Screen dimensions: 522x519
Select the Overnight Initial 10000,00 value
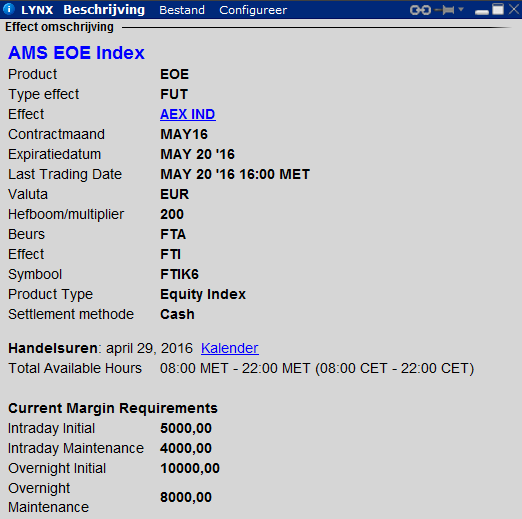(190, 468)
